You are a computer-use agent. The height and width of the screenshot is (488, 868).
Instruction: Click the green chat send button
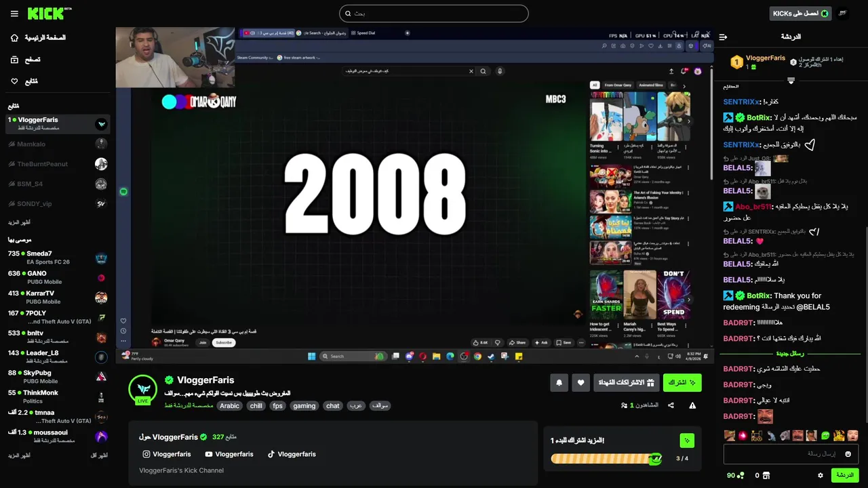(845, 475)
